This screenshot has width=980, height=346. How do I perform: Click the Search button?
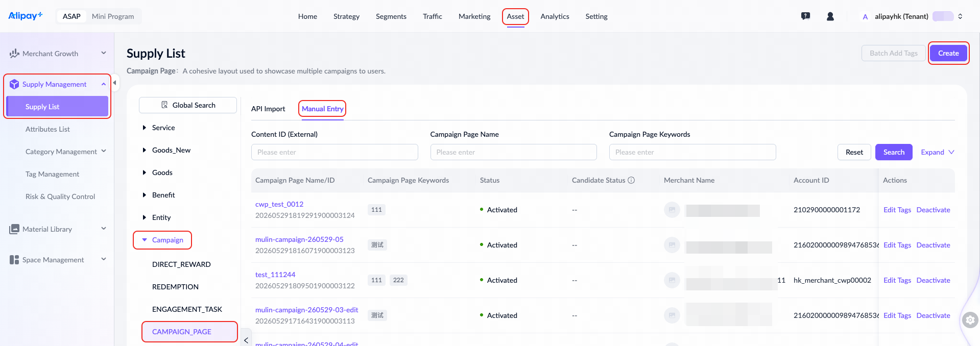pyautogui.click(x=894, y=152)
